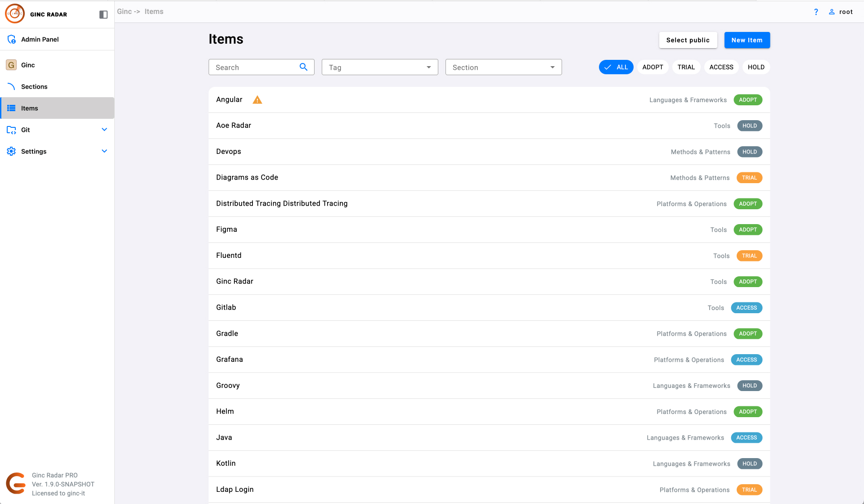Click the ACCESS badge on Java row

coord(747,438)
